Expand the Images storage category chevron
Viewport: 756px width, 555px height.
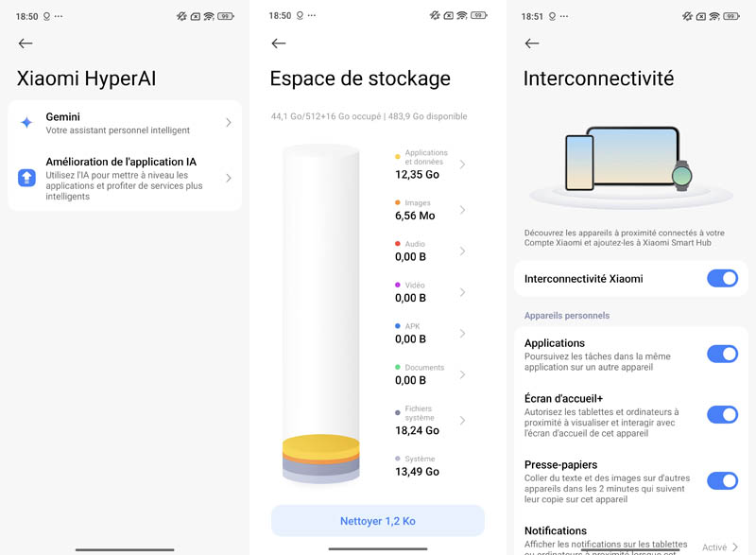point(462,209)
